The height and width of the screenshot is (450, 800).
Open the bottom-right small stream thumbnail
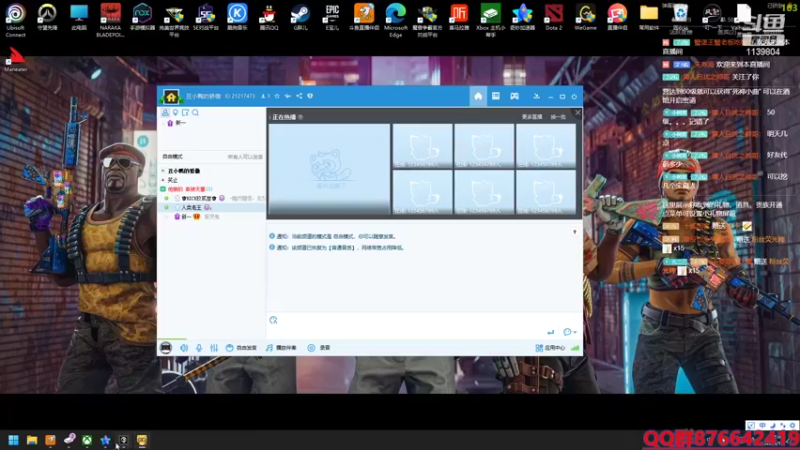click(x=546, y=192)
